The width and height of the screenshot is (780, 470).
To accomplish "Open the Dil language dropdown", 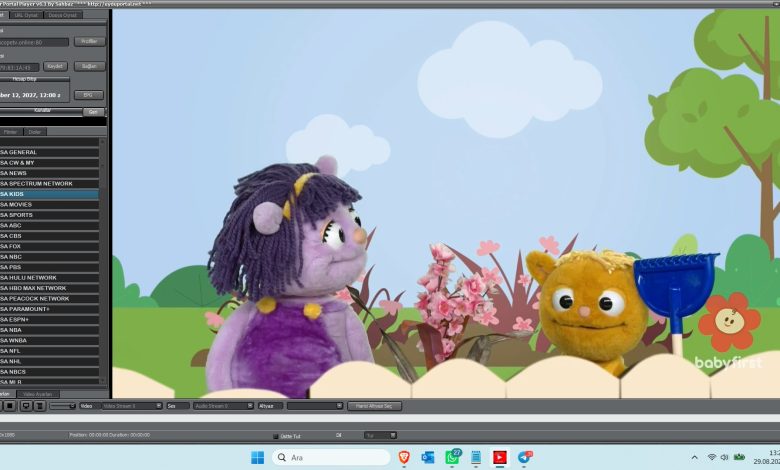I will [x=381, y=435].
